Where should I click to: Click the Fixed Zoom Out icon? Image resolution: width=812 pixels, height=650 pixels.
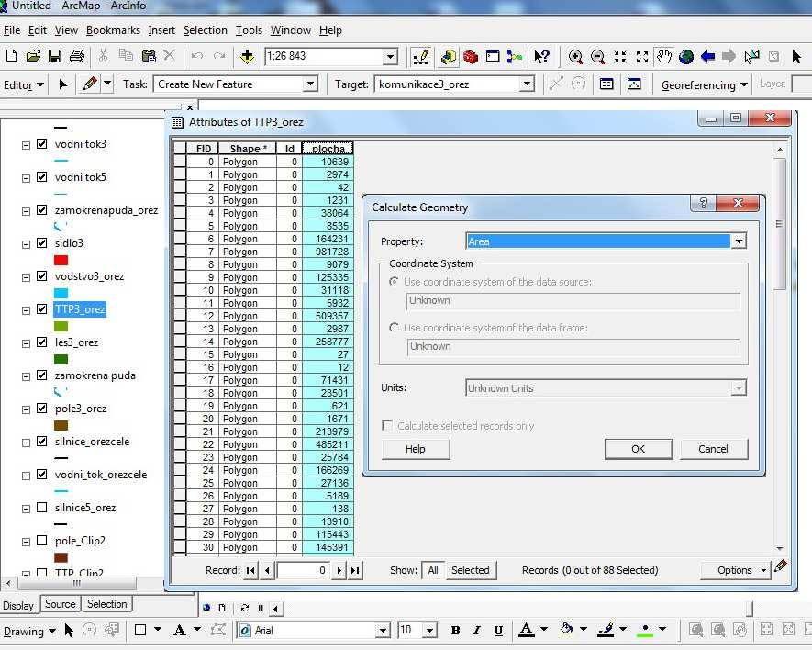pyautogui.click(x=642, y=56)
